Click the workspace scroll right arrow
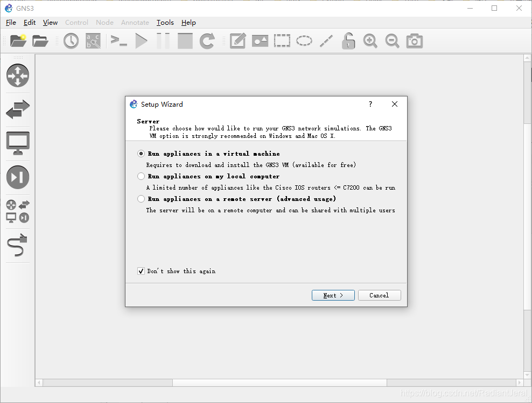This screenshot has height=403, width=532. coord(520,383)
